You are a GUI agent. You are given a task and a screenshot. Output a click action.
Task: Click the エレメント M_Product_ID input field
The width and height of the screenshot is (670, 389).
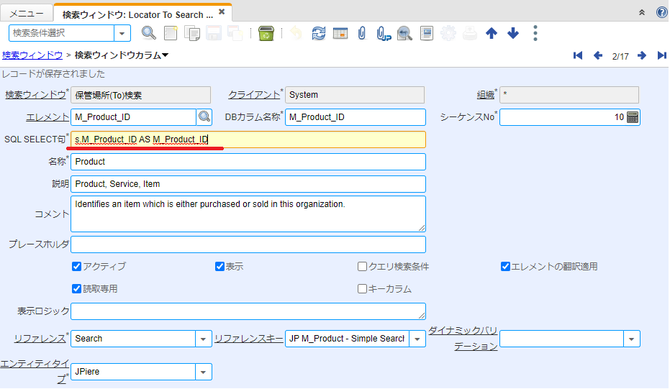[133, 117]
